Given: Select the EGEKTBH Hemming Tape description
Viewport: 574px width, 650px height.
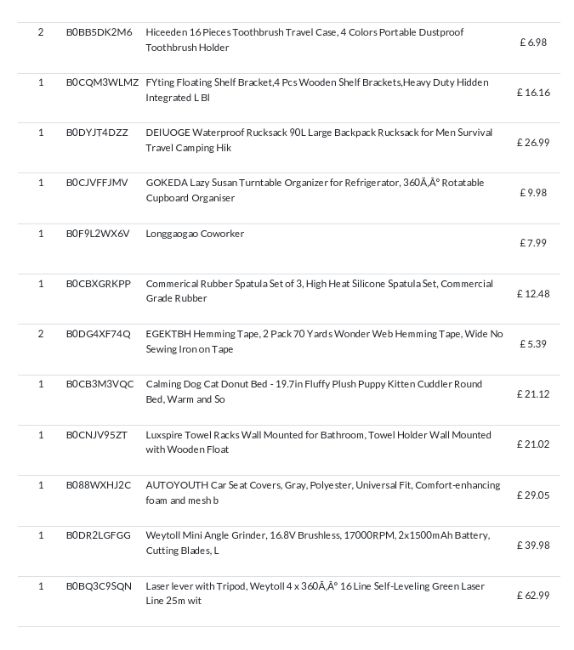Looking at the screenshot, I should point(325,342).
